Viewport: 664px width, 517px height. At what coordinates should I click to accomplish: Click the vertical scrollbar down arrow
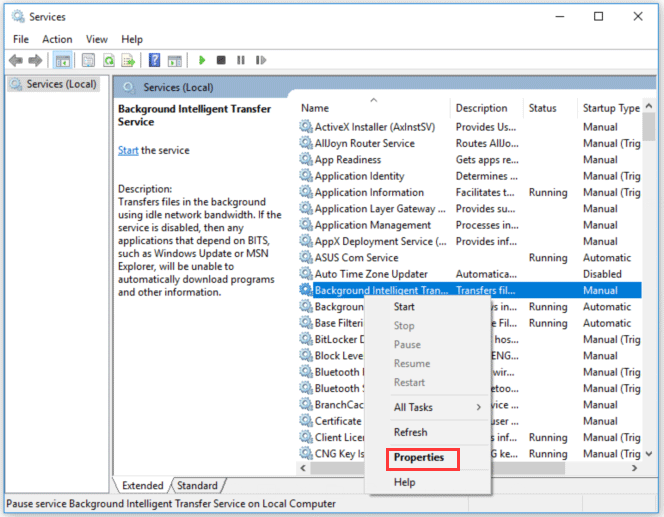pyautogui.click(x=649, y=454)
